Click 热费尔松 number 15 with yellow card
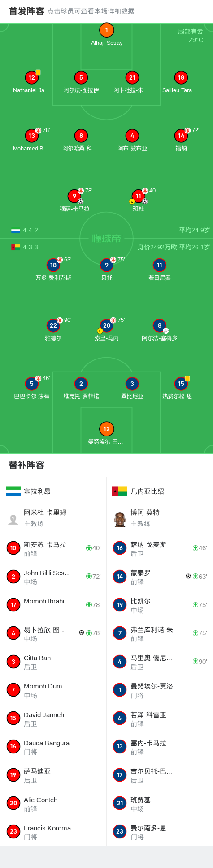The image size is (213, 868). pos(181,384)
